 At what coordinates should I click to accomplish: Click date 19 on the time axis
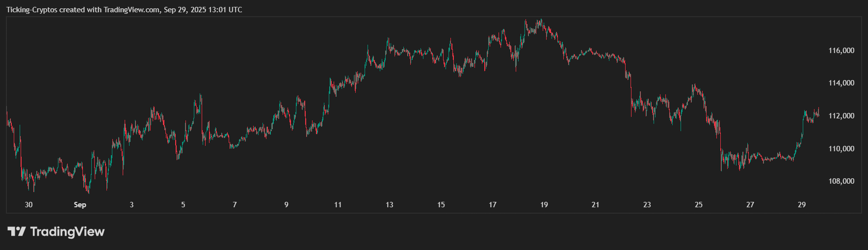point(544,205)
